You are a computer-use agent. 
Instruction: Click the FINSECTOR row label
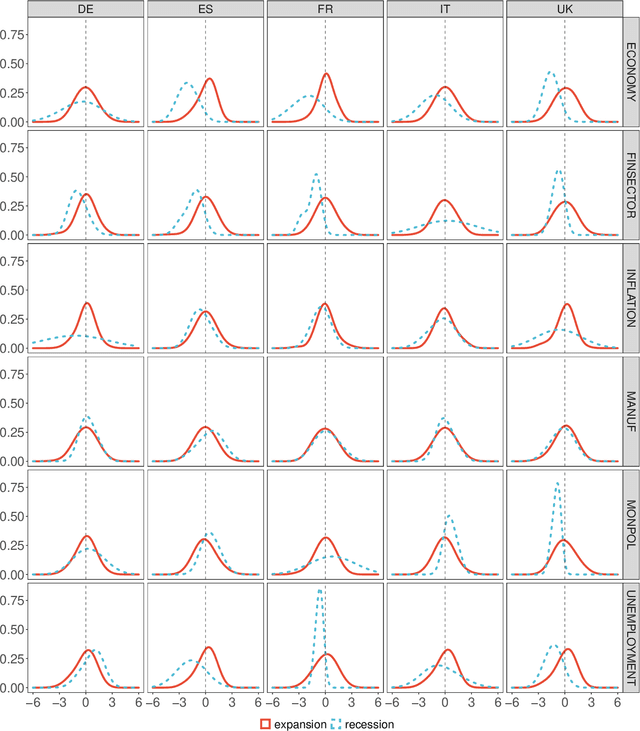point(631,185)
